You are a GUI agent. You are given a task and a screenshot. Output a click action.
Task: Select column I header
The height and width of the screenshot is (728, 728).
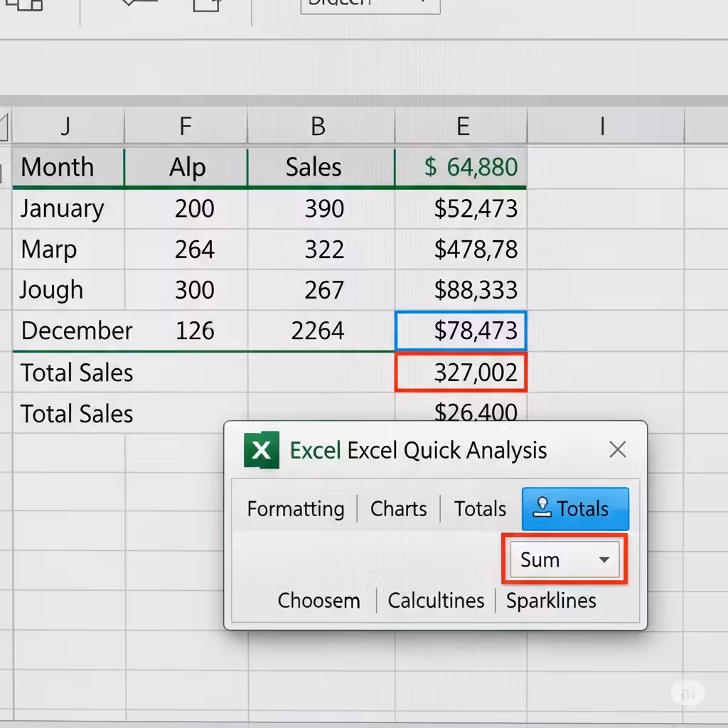click(606, 126)
